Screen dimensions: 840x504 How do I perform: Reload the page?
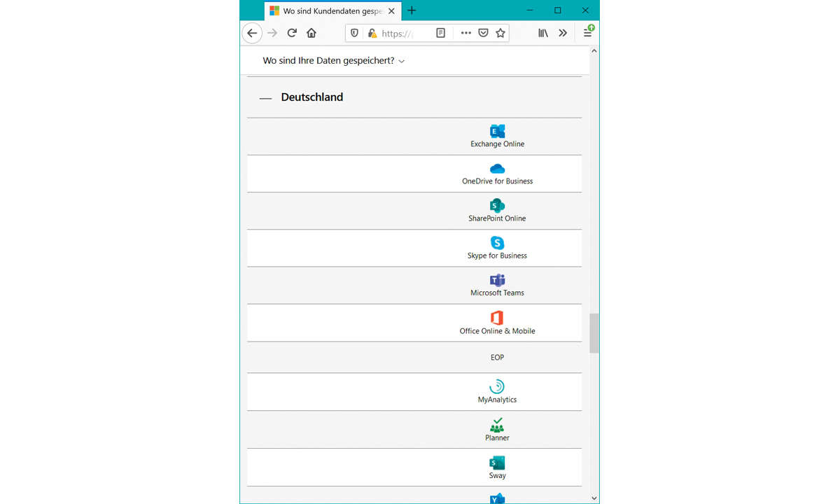pos(292,33)
